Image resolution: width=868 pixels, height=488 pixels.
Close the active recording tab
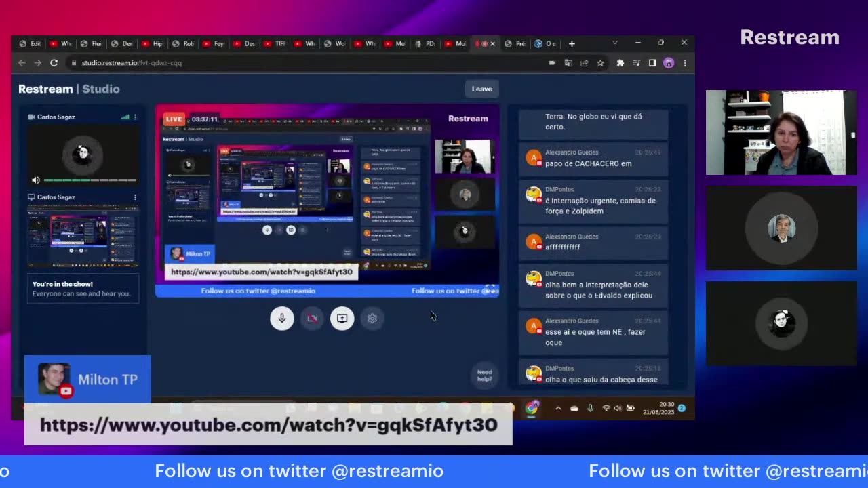point(492,44)
